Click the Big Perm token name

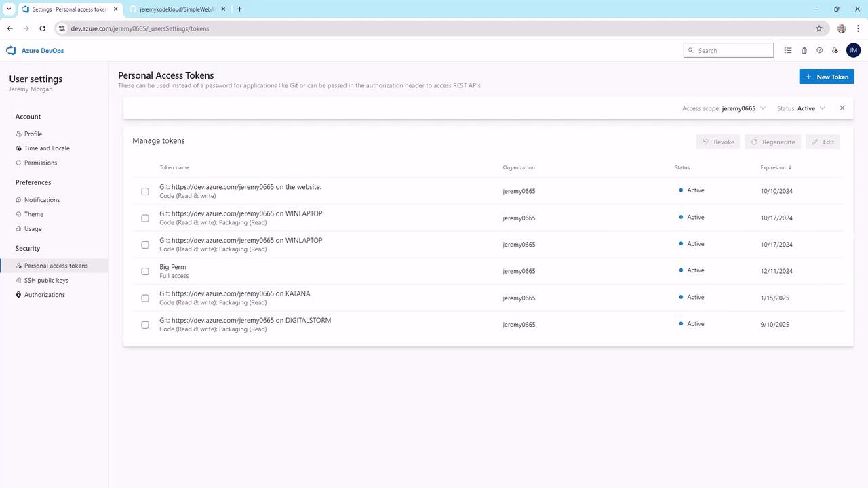(173, 267)
